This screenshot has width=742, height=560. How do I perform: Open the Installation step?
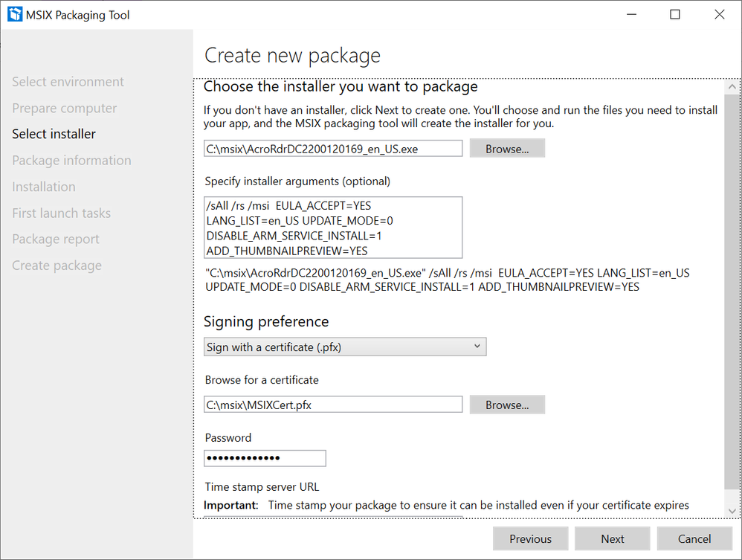(x=44, y=187)
